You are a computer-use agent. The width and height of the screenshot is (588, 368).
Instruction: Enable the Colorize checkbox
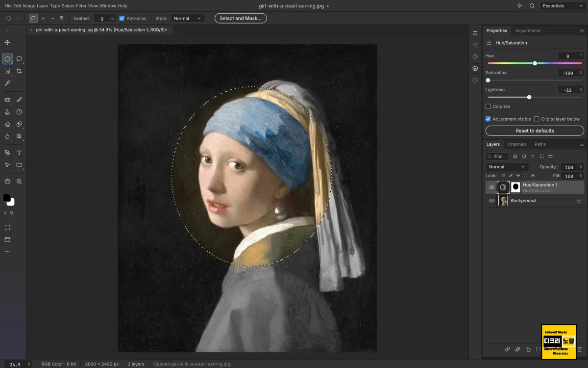click(488, 106)
